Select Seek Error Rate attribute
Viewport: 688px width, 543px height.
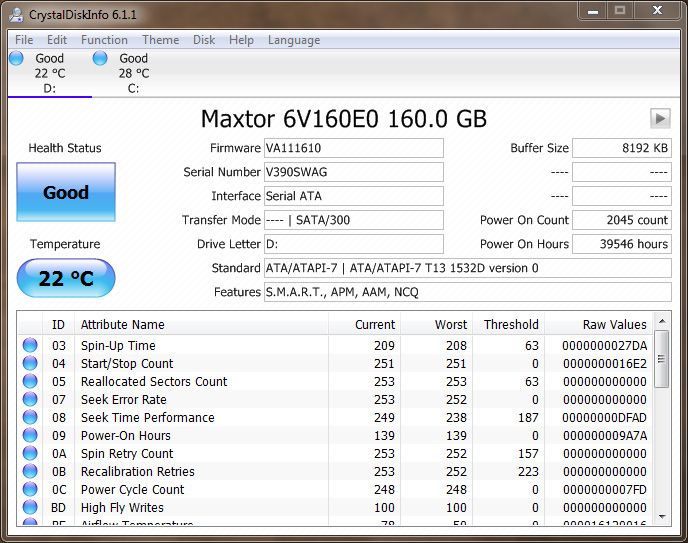pos(124,400)
